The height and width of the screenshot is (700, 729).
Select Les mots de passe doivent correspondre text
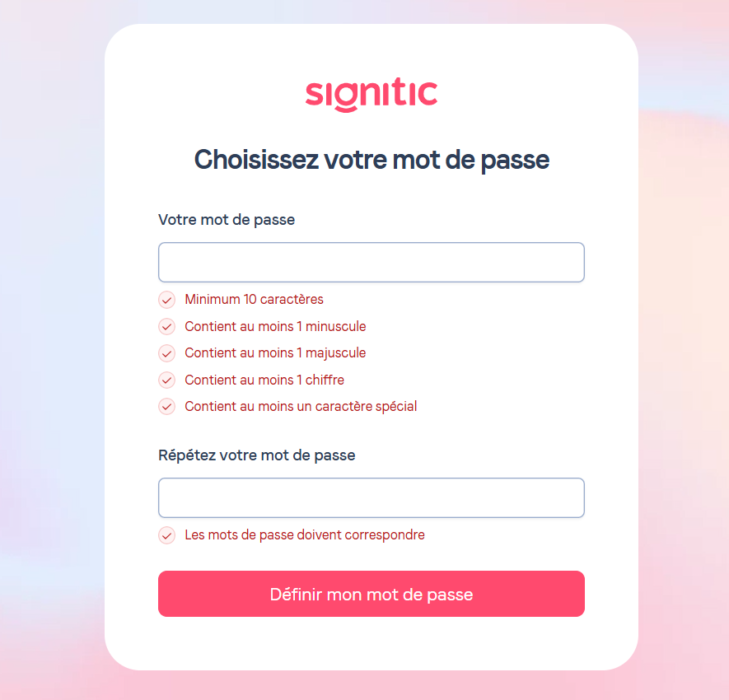click(305, 535)
